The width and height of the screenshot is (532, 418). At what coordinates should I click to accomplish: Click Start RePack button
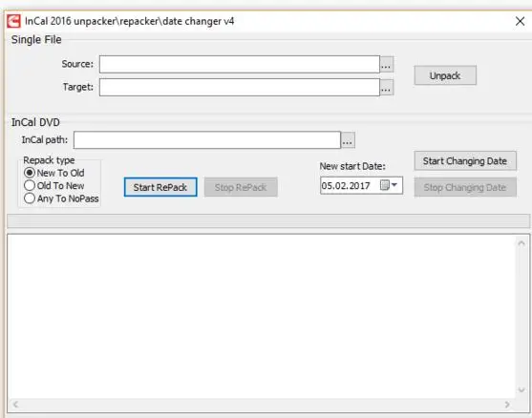coord(160,187)
